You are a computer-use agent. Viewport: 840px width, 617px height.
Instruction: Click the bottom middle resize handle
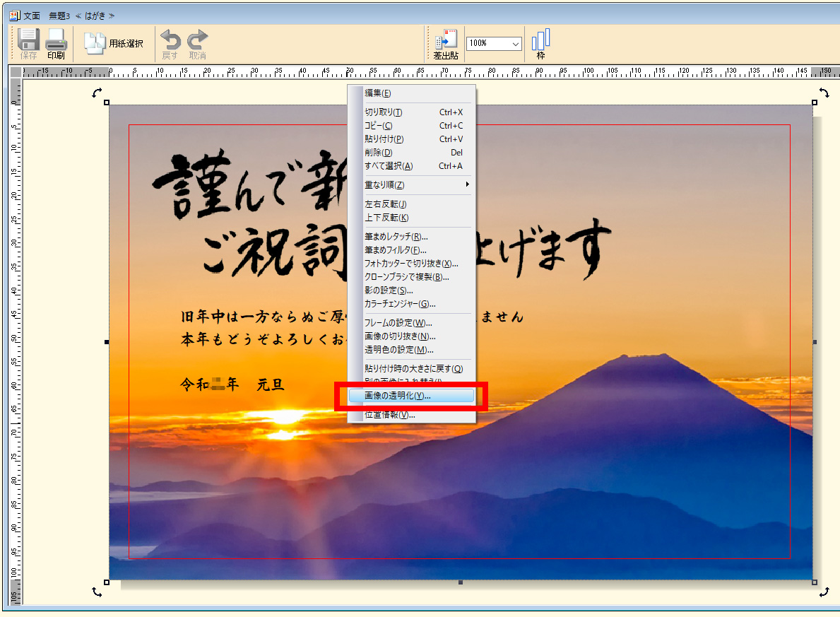(x=460, y=582)
